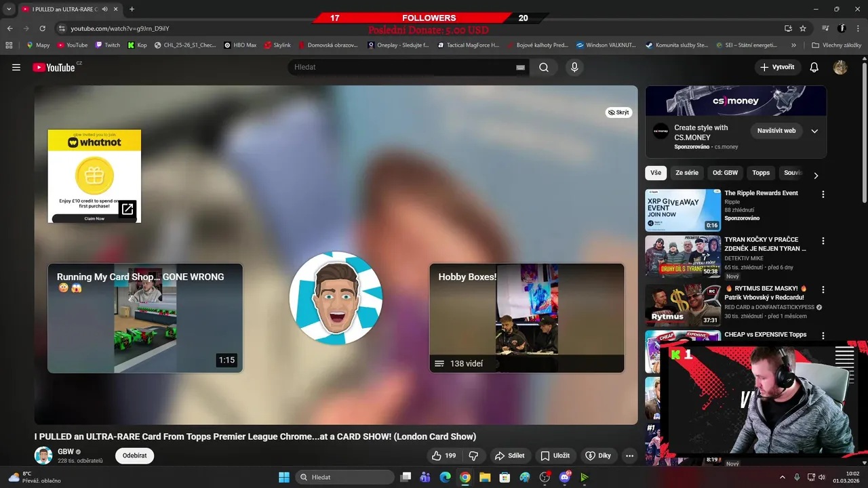Open YouTube notifications bell

pos(814,67)
